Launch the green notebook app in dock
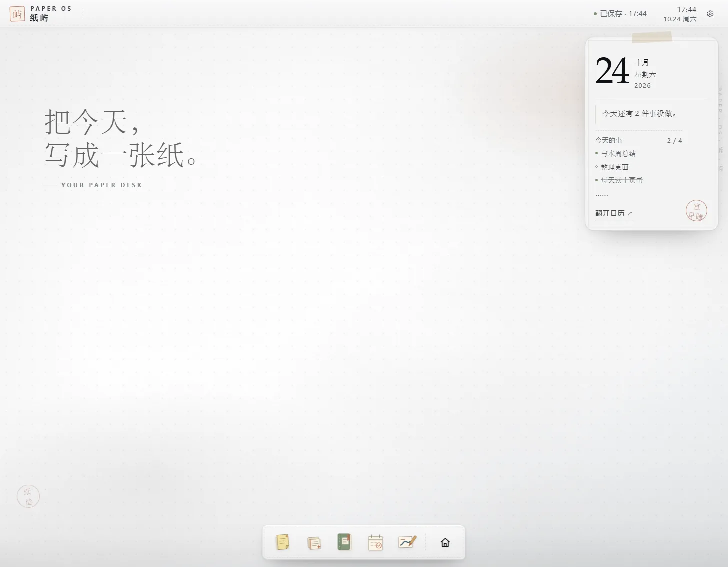Screen dimensions: 728x567 click(344, 542)
